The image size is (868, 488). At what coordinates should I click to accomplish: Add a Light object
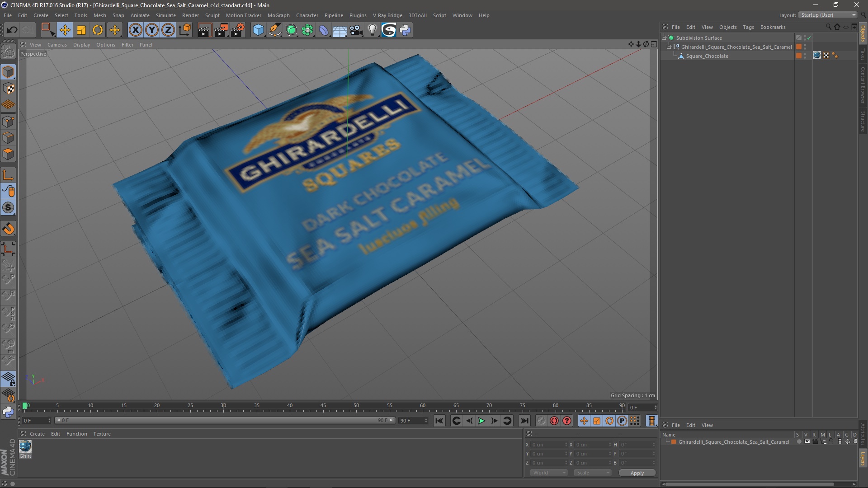pyautogui.click(x=372, y=30)
